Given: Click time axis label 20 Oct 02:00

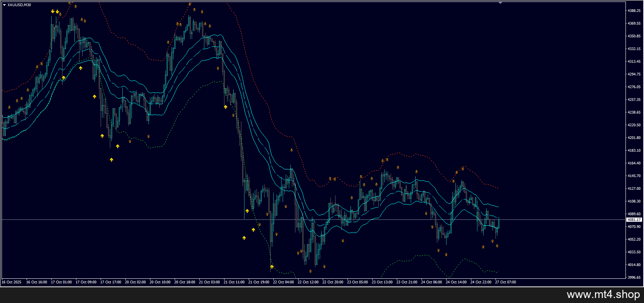Looking at the screenshot, I should coord(135,282).
